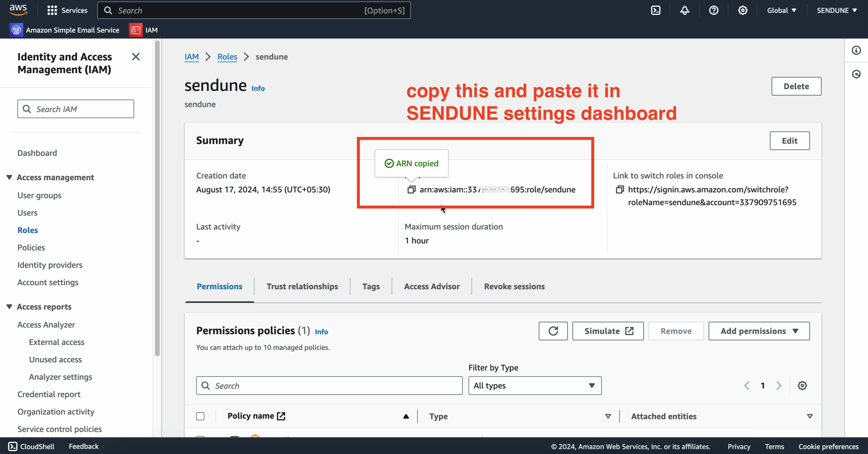Open the SENDUNE account dropdown

tap(837, 10)
